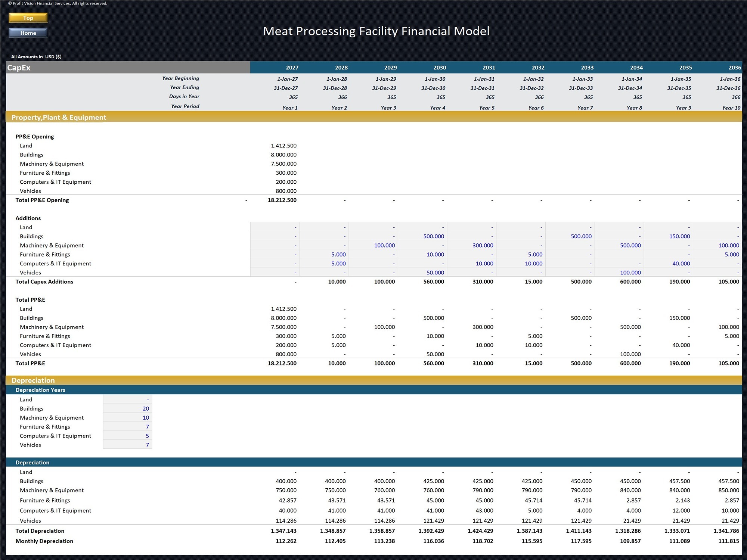The image size is (747, 560).
Task: Click the CapEx sheet heading
Action: (19, 68)
